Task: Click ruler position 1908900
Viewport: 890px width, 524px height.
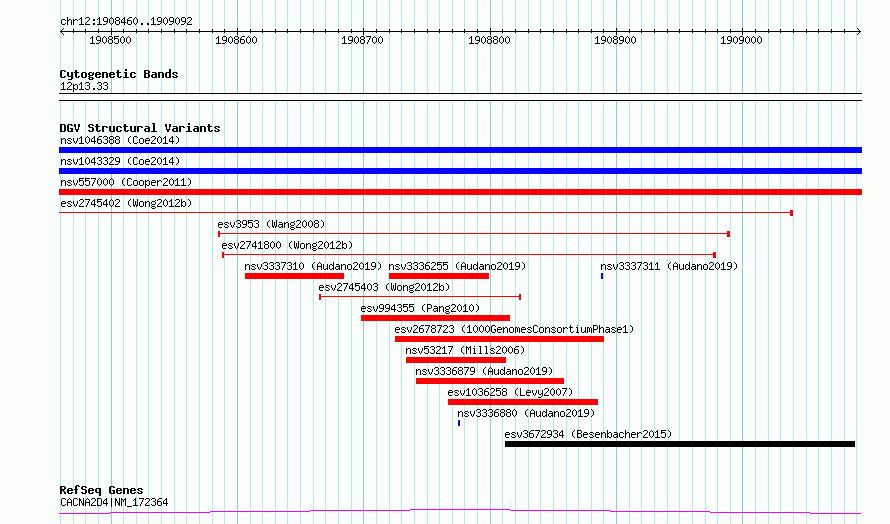Action: pyautogui.click(x=615, y=40)
